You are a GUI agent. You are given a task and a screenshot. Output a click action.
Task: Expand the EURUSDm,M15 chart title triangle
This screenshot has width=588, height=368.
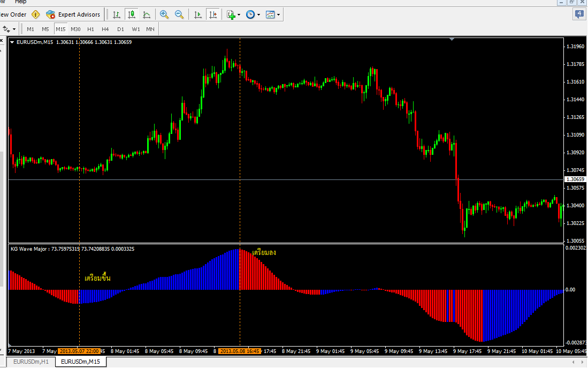tap(12, 42)
